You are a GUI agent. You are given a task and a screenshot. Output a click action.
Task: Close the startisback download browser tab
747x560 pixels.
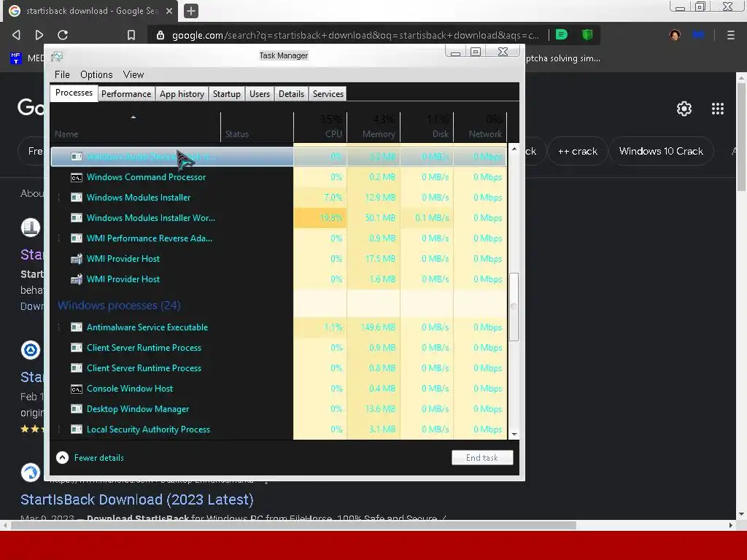click(169, 11)
